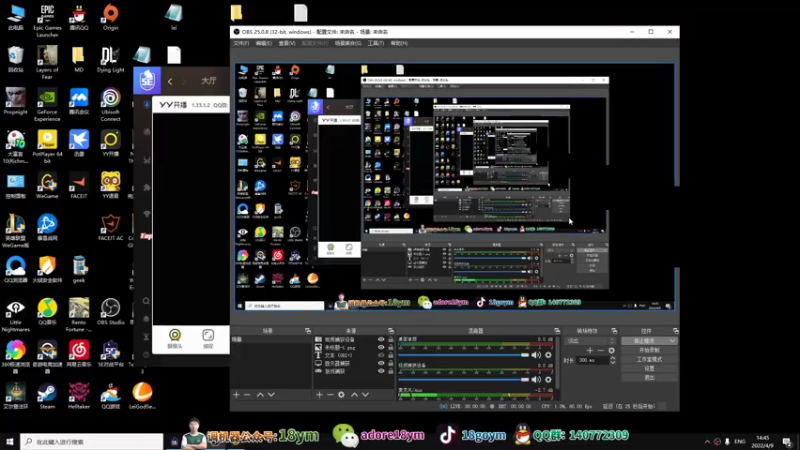Click the 5E platform logo
Viewport: 800px width, 450px height.
coord(147,80)
